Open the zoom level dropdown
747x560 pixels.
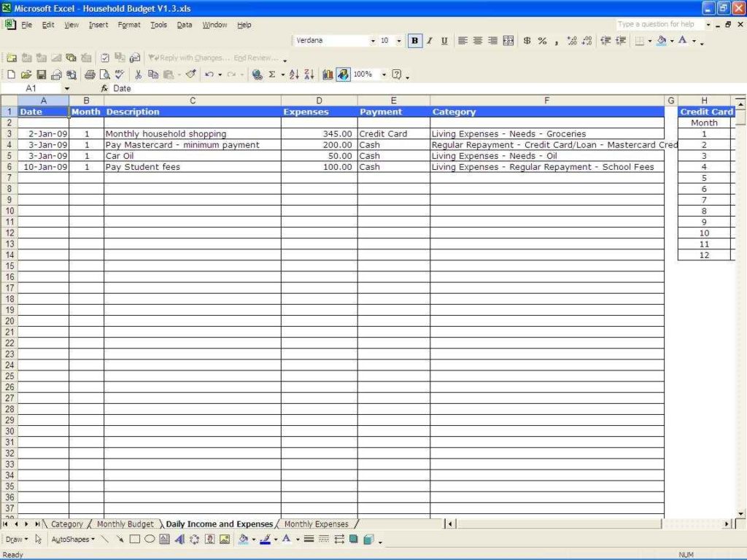[384, 74]
